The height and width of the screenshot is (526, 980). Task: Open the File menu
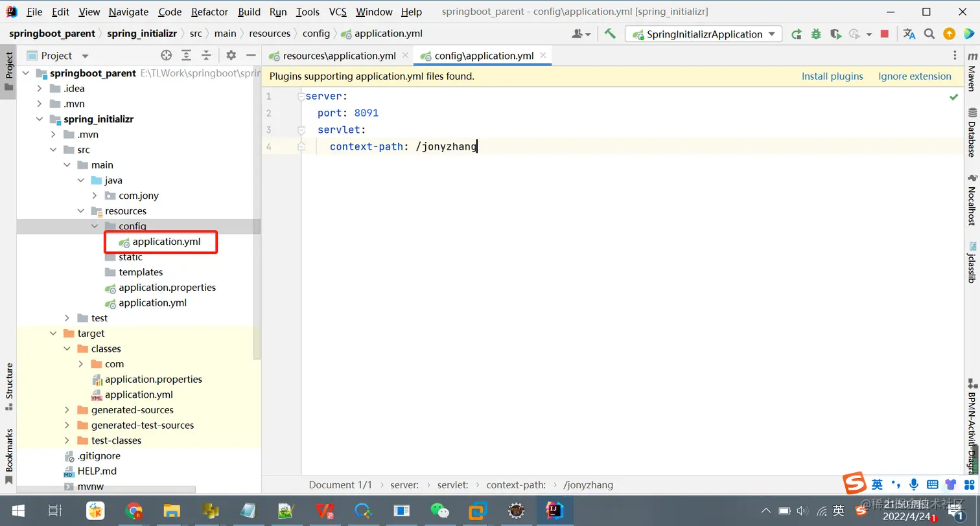click(x=34, y=12)
